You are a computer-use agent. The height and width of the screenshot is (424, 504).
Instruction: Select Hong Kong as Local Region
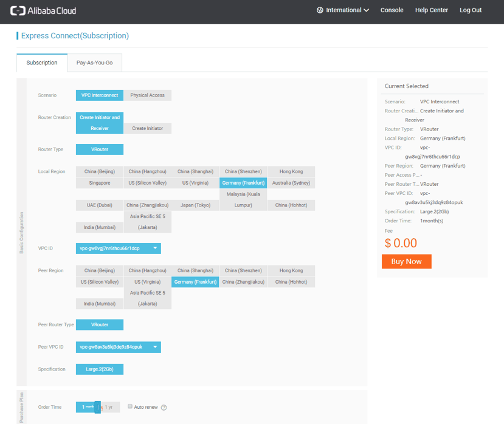pyautogui.click(x=291, y=171)
